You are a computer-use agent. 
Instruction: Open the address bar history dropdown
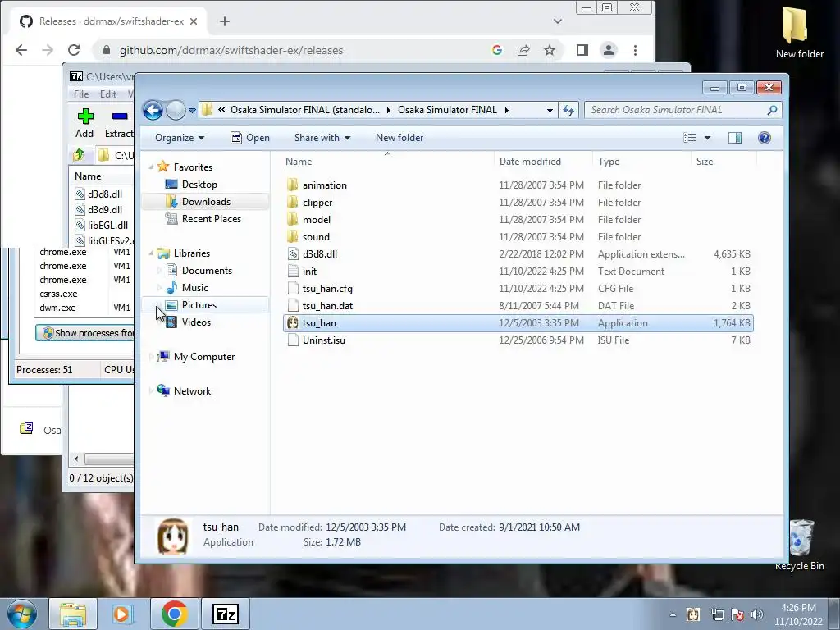(550, 111)
